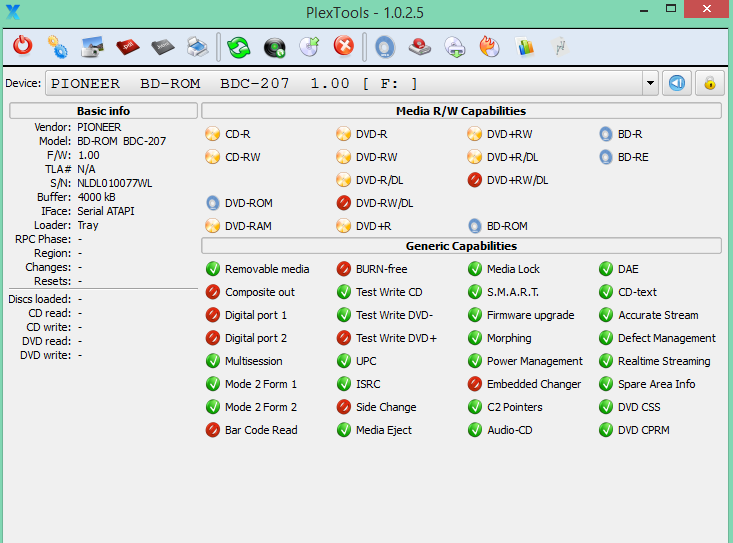The width and height of the screenshot is (733, 543).
Task: Click the red circle X cancel icon
Action: point(344,46)
